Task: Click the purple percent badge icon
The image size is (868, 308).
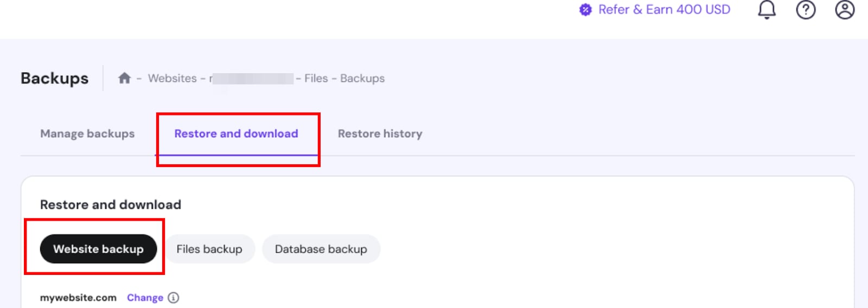Action: pyautogui.click(x=585, y=10)
